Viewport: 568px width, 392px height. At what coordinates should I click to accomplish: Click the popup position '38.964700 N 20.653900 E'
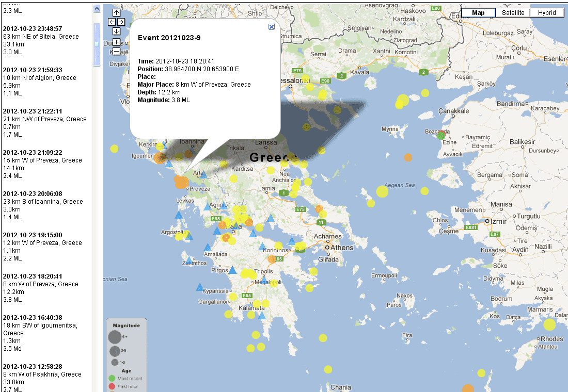[202, 69]
